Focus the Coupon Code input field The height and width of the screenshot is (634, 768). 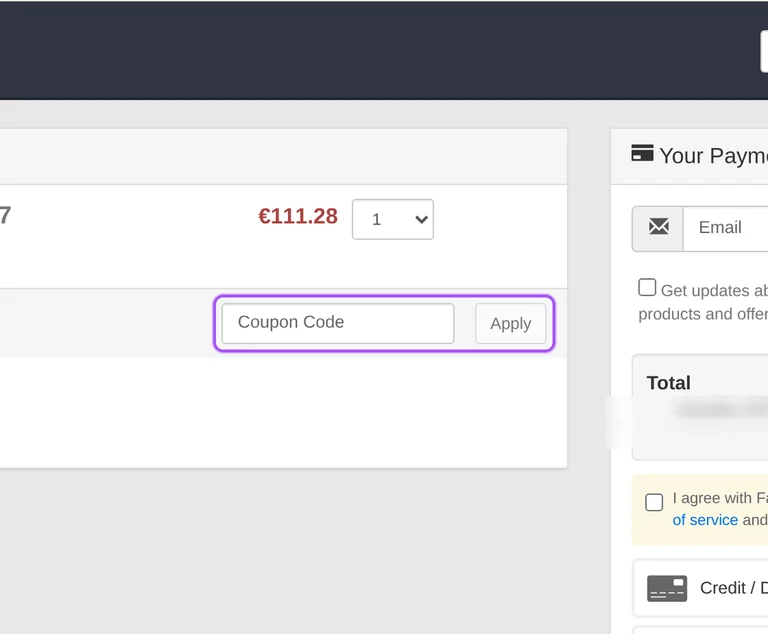338,323
